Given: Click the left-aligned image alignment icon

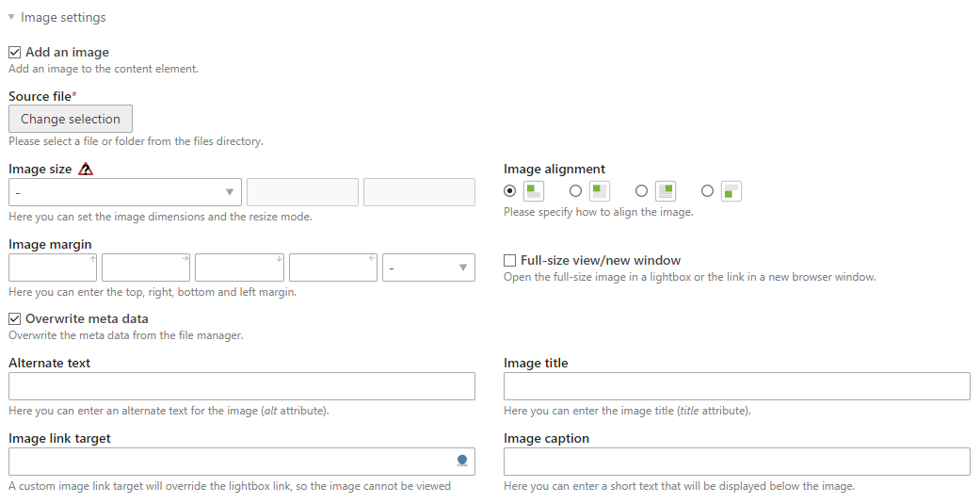Looking at the screenshot, I should [x=533, y=191].
